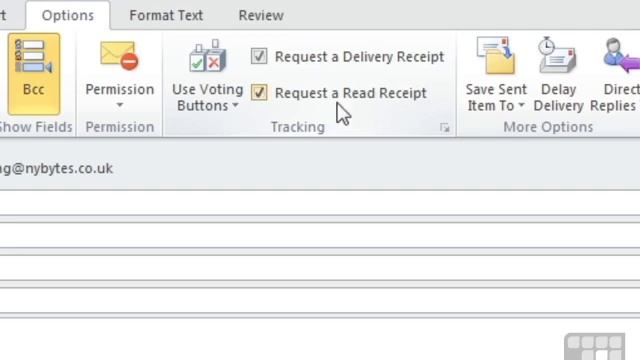640x360 pixels.
Task: Uncheck Request a Delivery Receipt
Action: point(259,56)
